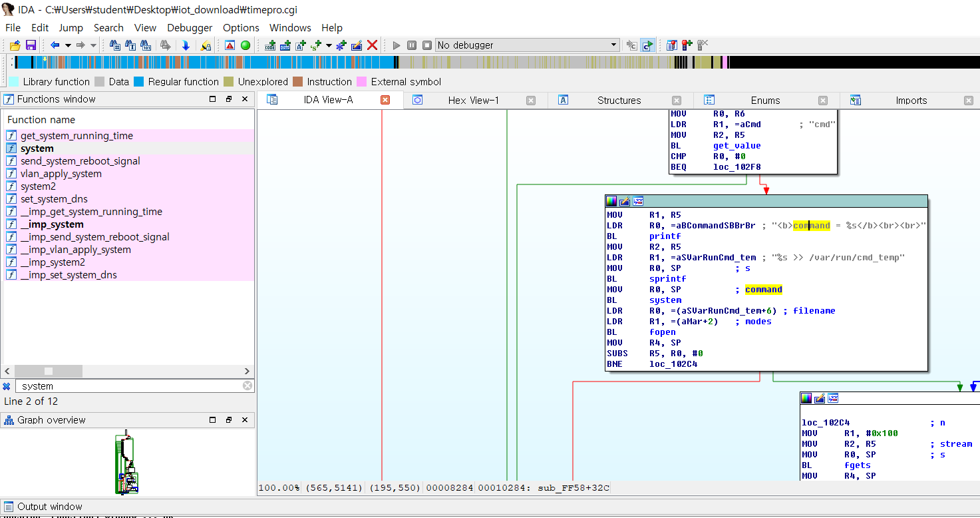Image resolution: width=980 pixels, height=518 pixels.
Task: Switch to the Hex View-1 tab
Action: [473, 101]
